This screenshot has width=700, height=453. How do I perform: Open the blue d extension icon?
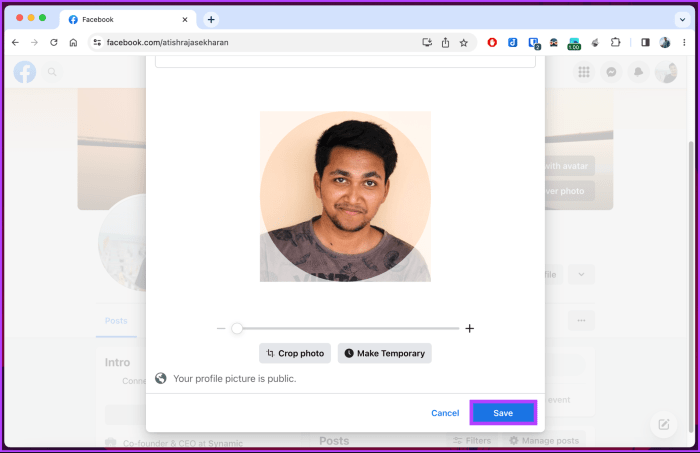click(512, 42)
